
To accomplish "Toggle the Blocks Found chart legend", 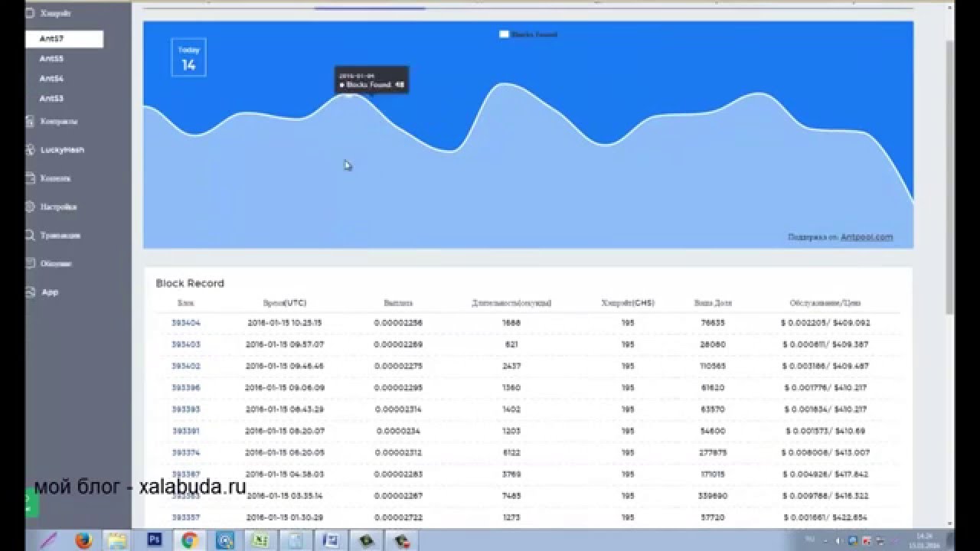I will pos(528,34).
